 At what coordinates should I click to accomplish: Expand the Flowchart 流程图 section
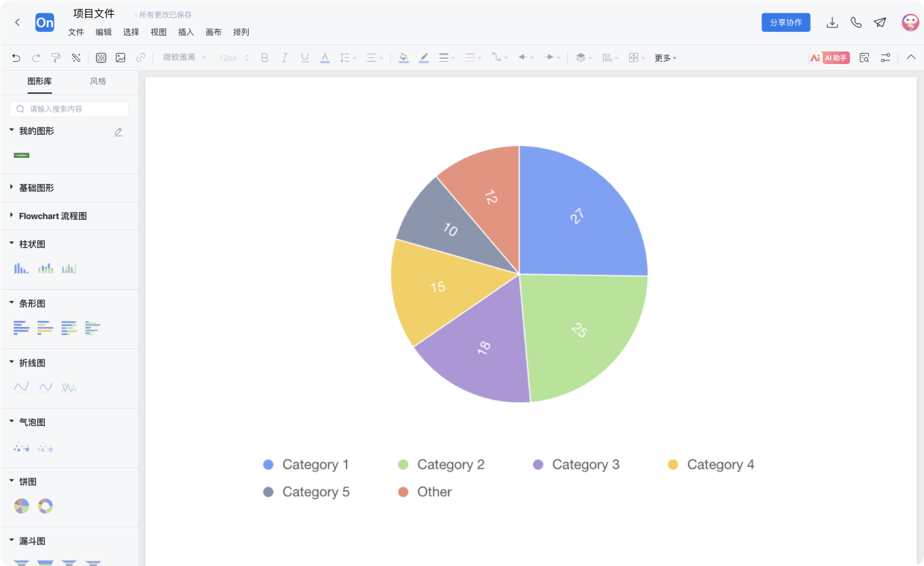pyautogui.click(x=52, y=216)
